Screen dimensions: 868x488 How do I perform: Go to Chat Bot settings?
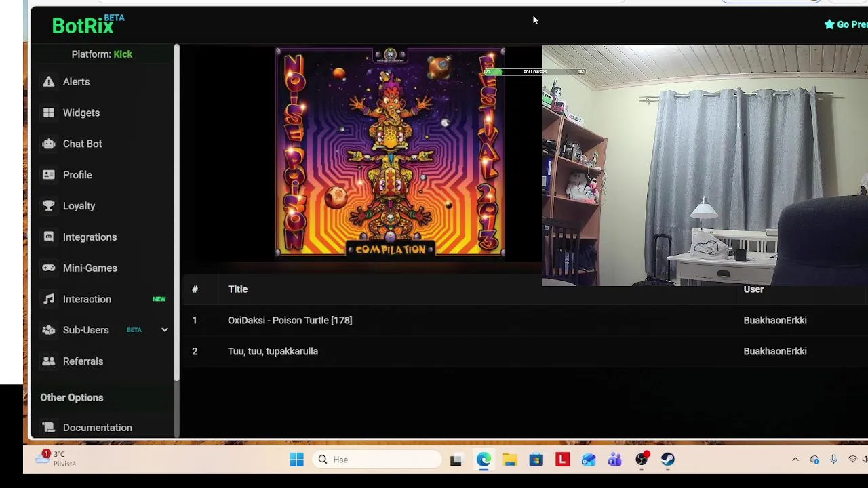point(82,144)
